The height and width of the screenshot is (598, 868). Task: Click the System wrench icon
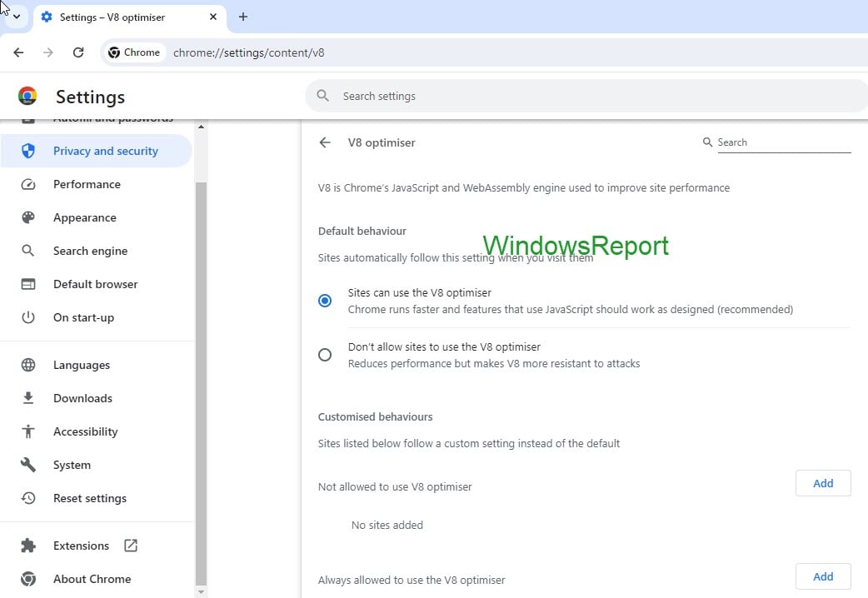coord(28,465)
